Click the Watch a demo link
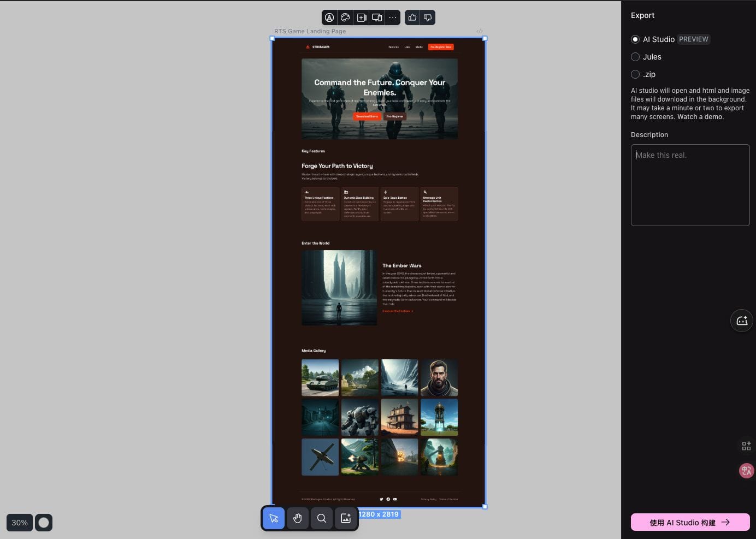 [700, 117]
